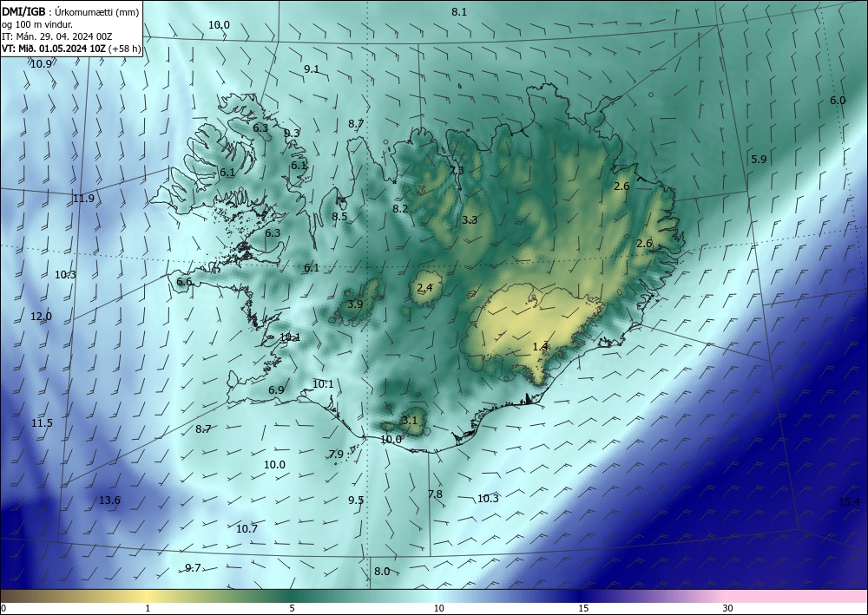Click the 8.5 value on the map
Viewport: 868px width, 615px height.
click(339, 216)
